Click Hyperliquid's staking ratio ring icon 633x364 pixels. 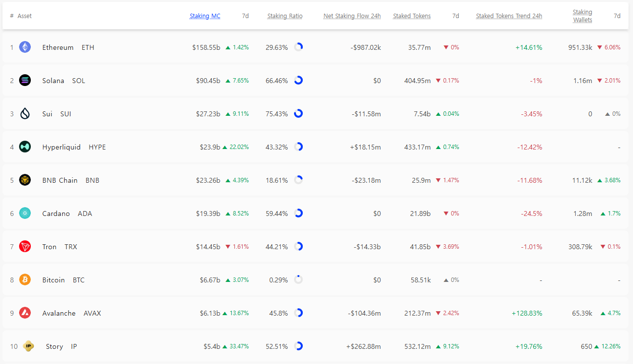(298, 147)
